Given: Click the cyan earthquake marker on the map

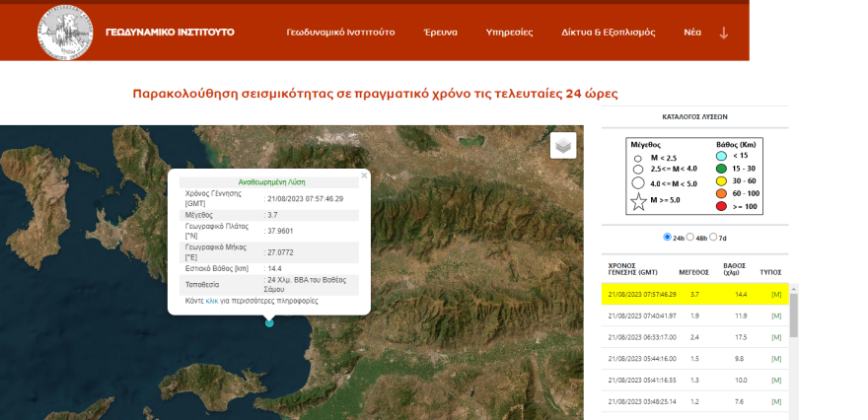Looking at the screenshot, I should (269, 322).
